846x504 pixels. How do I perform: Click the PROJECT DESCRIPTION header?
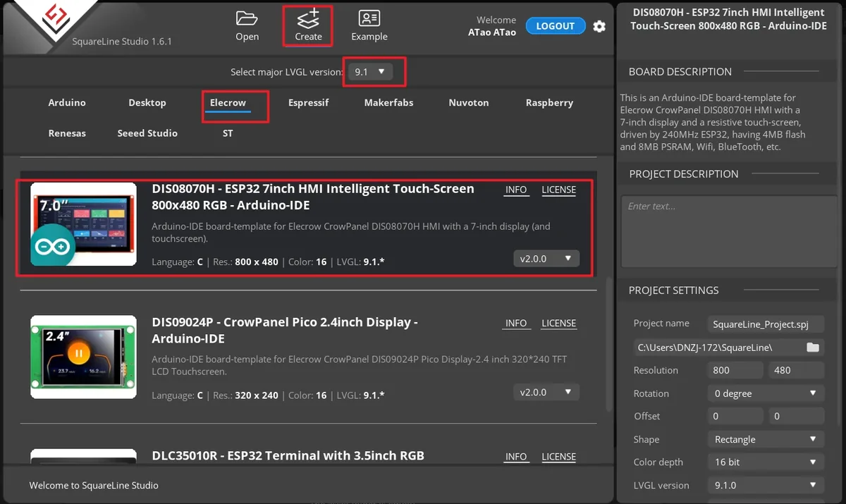tap(683, 174)
